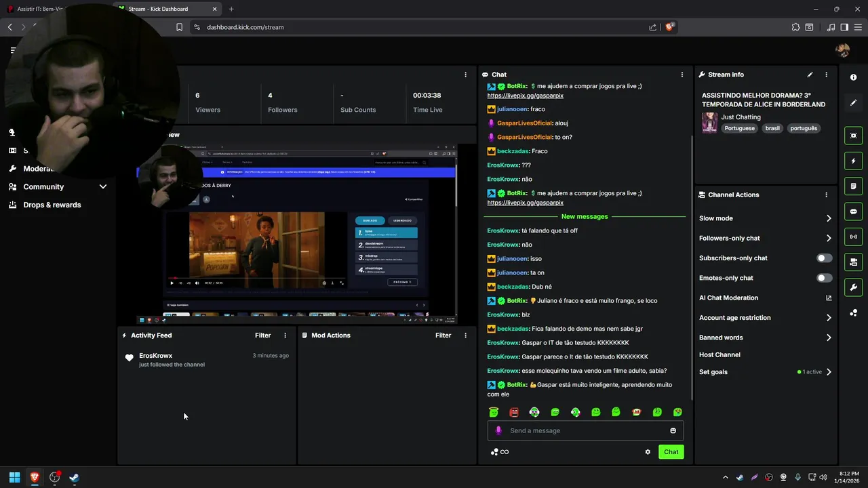Toggle the chat bubble widget in sidebar
The height and width of the screenshot is (488, 868).
point(853,211)
